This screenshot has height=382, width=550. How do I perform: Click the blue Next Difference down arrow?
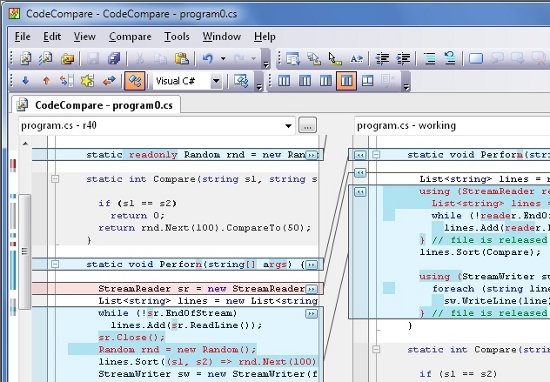[25, 81]
